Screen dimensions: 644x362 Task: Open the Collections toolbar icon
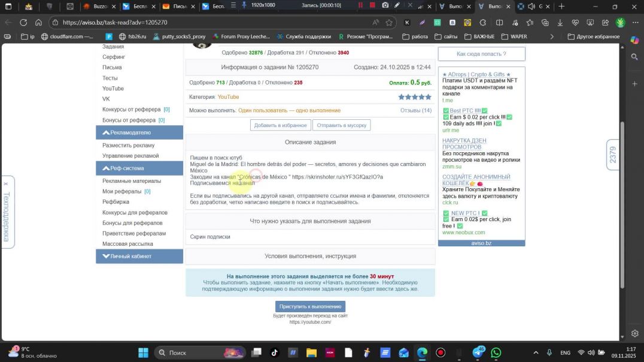click(x=545, y=22)
